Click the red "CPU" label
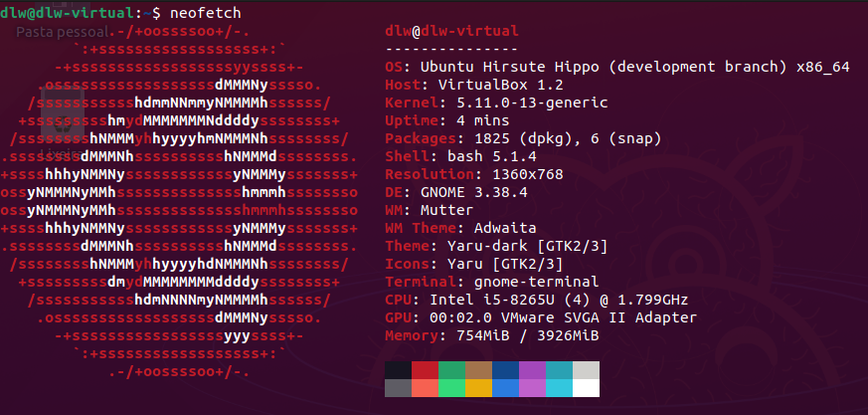868x415 pixels. tap(399, 301)
